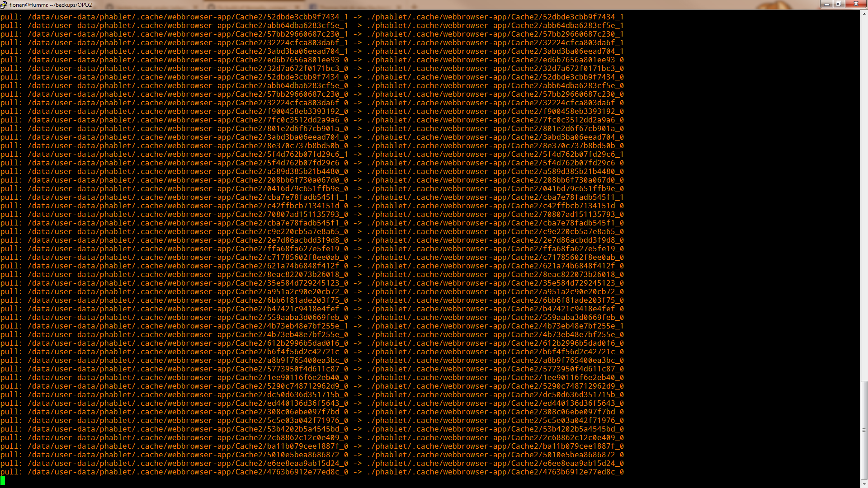Click the vertical scrollbar thumb
The image size is (868, 488).
pos(864,430)
